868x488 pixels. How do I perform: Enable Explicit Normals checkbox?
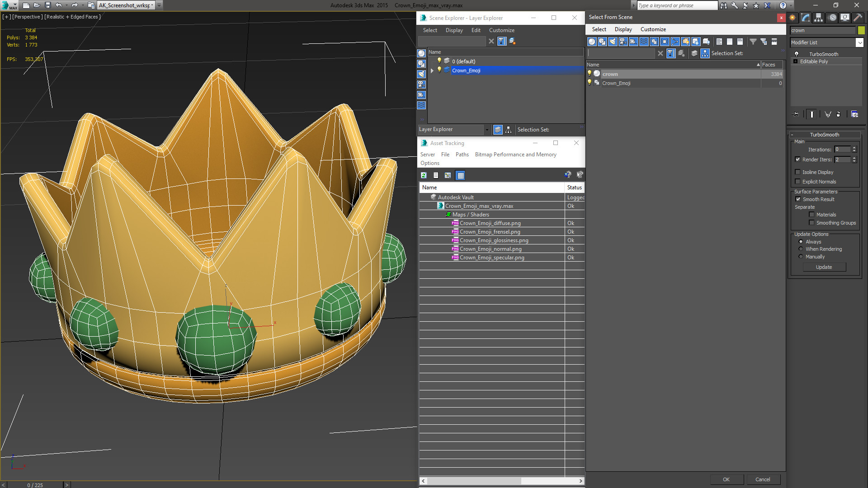coord(797,182)
